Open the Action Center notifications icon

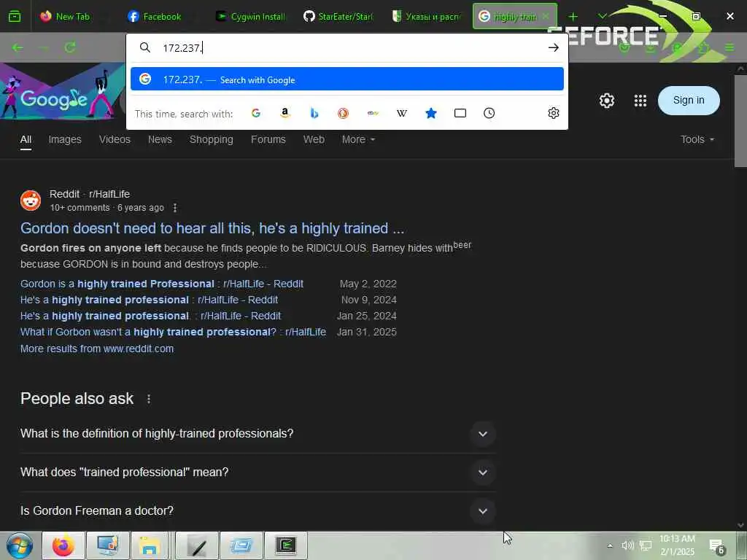click(716, 546)
